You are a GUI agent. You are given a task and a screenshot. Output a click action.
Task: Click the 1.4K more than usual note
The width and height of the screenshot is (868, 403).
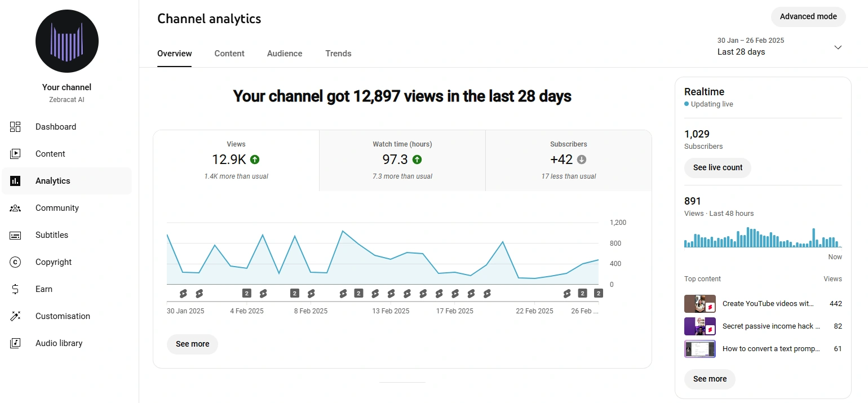tap(236, 176)
